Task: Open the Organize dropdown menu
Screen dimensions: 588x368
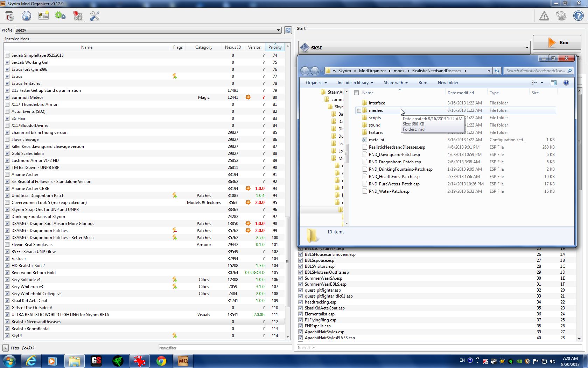Action: pyautogui.click(x=316, y=83)
